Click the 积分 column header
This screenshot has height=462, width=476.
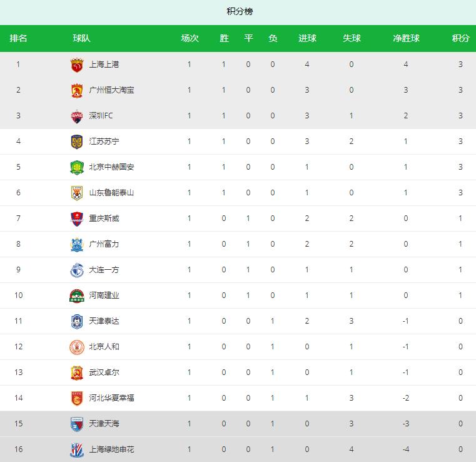coord(460,39)
